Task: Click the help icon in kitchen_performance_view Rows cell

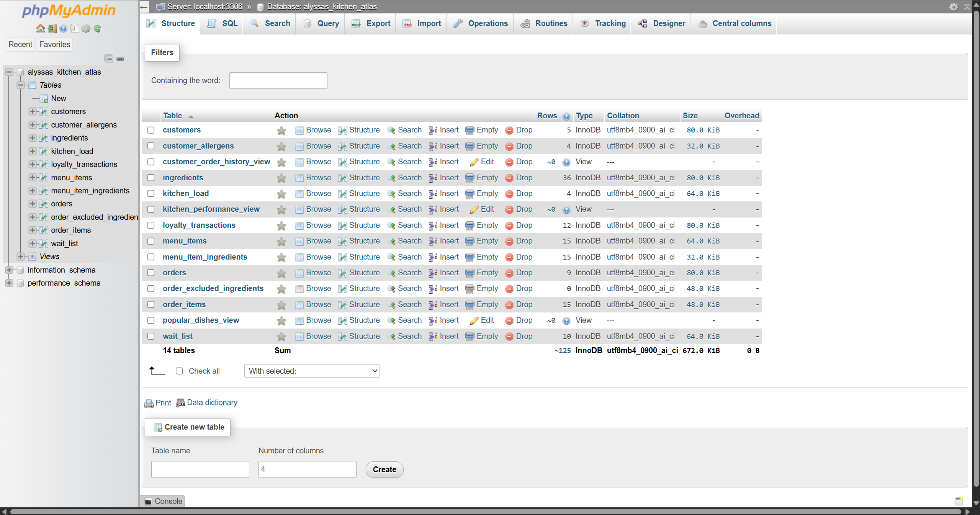Action: [566, 210]
